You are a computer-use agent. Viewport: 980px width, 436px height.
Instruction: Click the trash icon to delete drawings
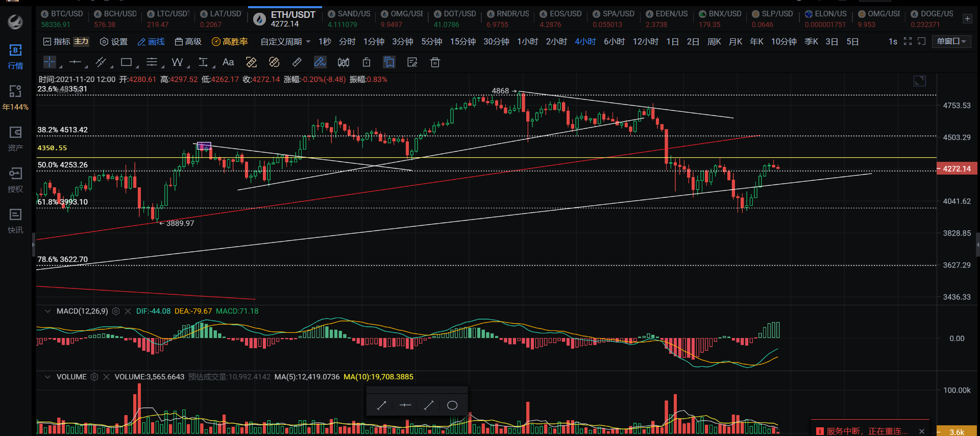435,62
